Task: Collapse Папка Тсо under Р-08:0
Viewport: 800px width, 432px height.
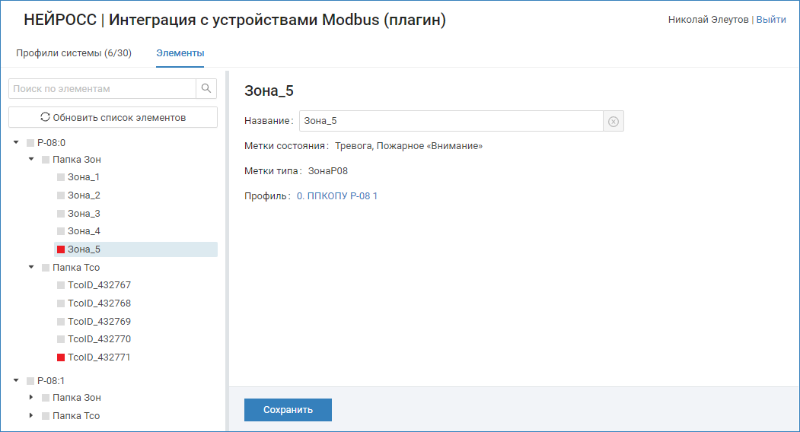Action: (31, 267)
